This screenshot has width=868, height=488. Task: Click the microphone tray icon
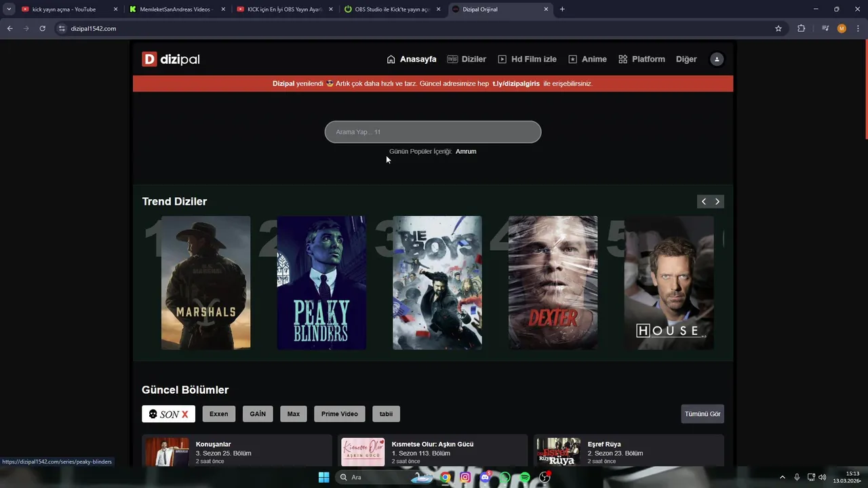point(797,477)
